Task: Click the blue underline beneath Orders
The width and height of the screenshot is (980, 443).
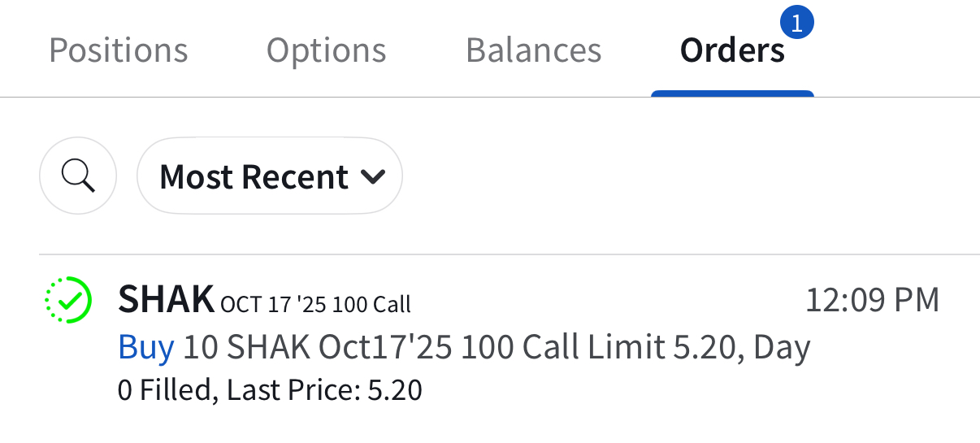Action: 732,93
